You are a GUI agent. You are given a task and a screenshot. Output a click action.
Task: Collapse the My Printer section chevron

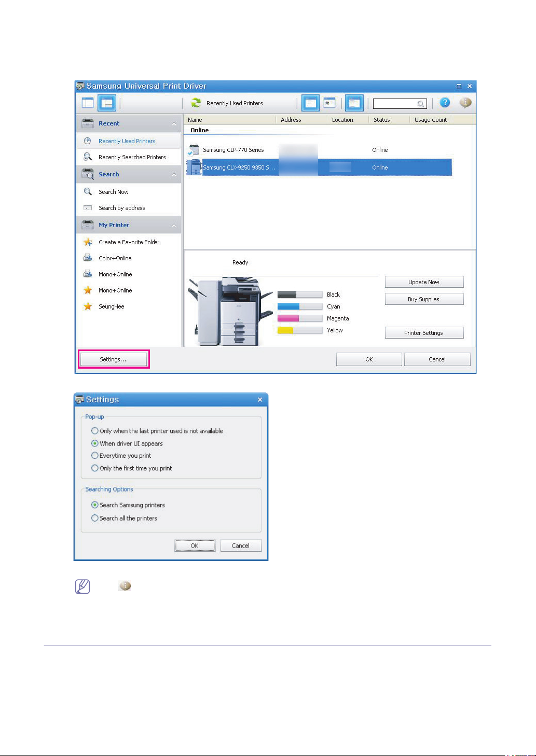174,226
